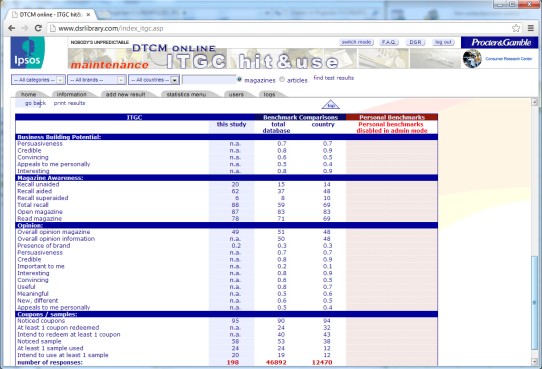This screenshot has height=369, width=542.
Task: Click the page scrollbar down arrow
Action: 534,362
